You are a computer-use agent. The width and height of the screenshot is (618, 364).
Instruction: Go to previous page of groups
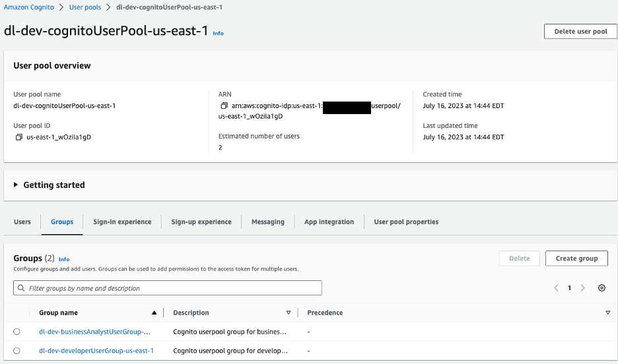coord(556,288)
